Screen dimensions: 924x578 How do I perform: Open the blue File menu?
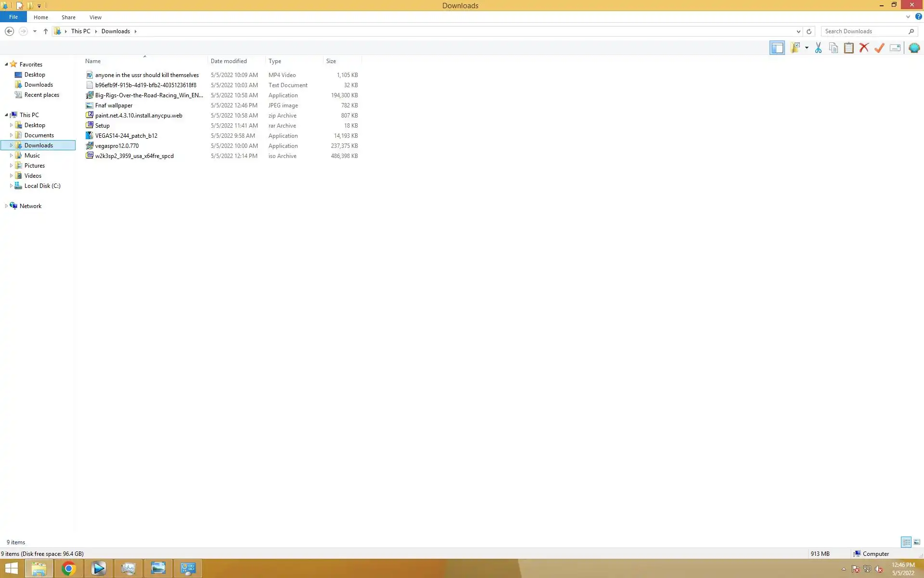pyautogui.click(x=13, y=17)
